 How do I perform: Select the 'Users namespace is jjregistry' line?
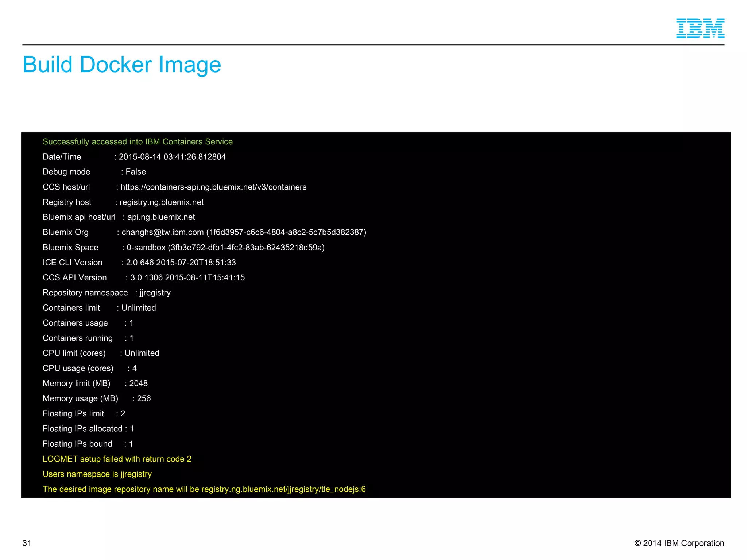(97, 474)
